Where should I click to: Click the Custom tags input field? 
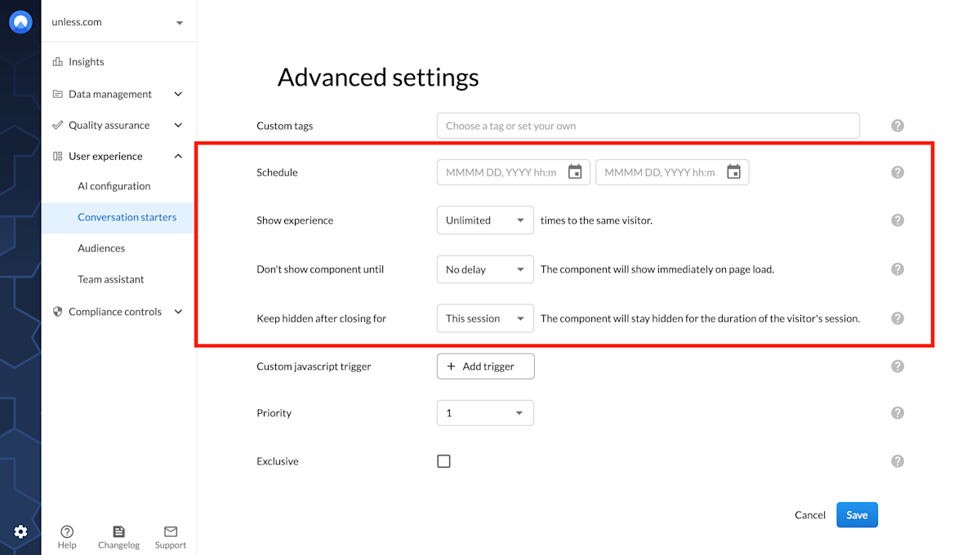coord(648,125)
